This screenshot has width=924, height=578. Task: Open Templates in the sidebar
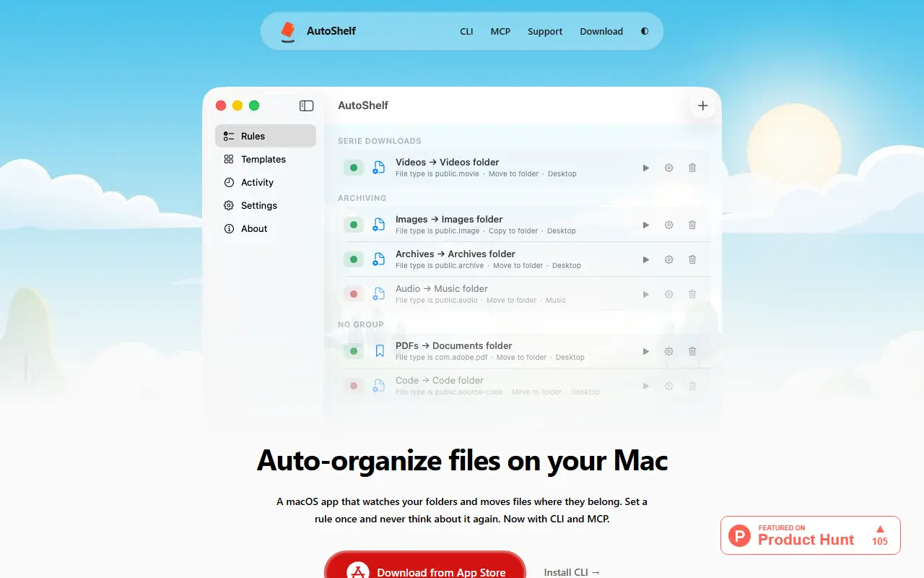click(x=266, y=159)
